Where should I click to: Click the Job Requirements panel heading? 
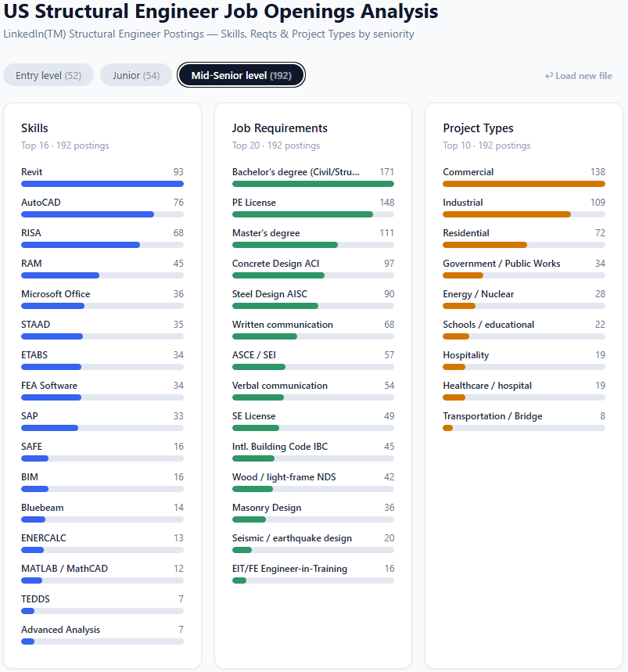(280, 128)
